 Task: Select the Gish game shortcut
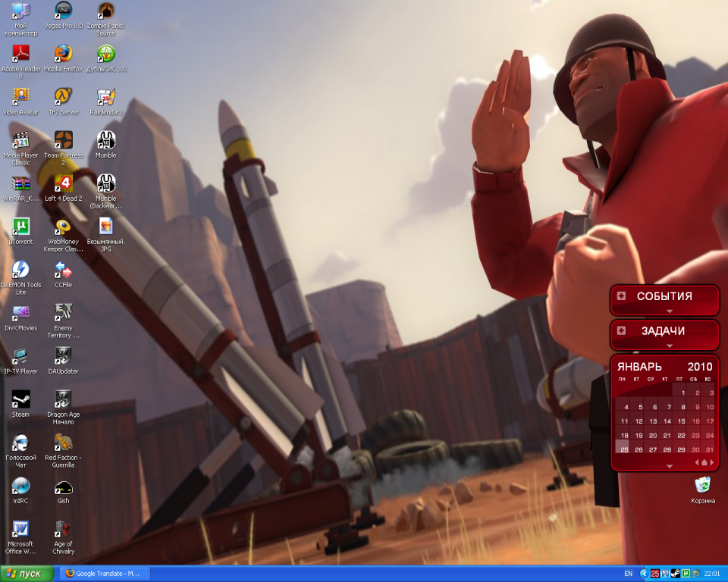click(x=63, y=490)
